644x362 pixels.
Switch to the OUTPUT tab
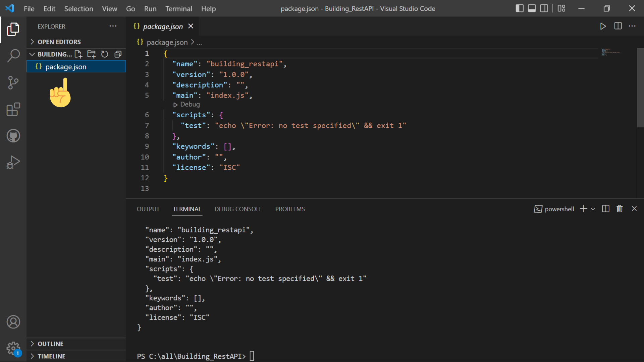148,208
